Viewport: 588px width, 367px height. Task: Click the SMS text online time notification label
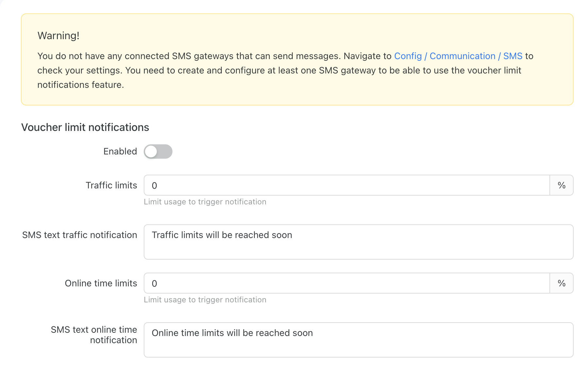coord(94,335)
